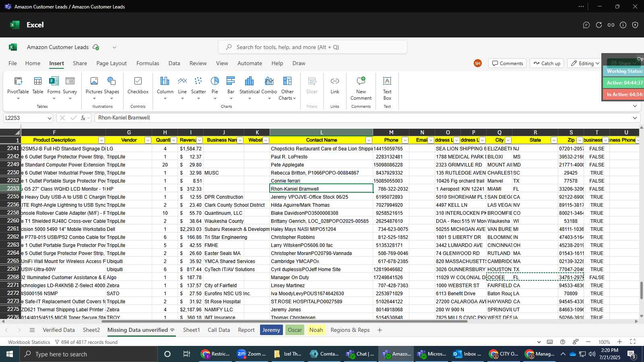Switch to the Formulas tab
644x362 pixels.
148,63
